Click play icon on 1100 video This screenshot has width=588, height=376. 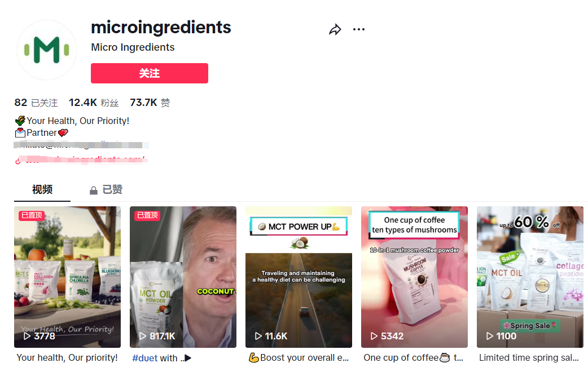[x=490, y=336]
